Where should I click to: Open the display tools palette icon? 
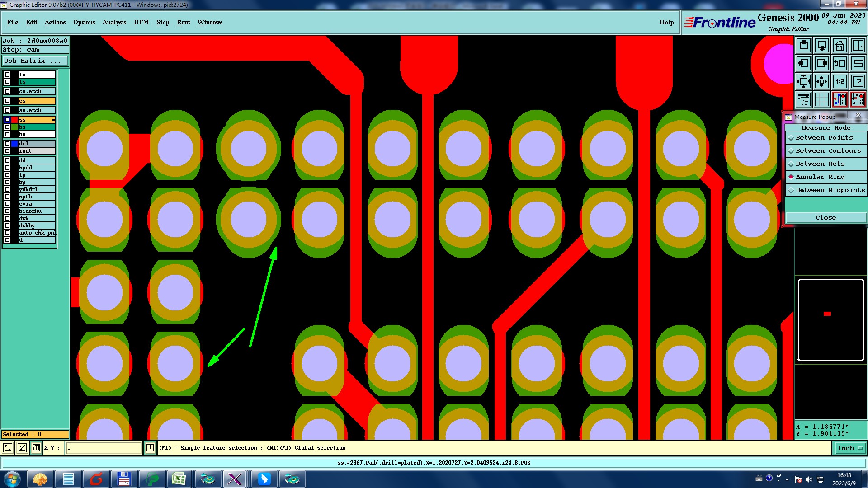tap(804, 99)
